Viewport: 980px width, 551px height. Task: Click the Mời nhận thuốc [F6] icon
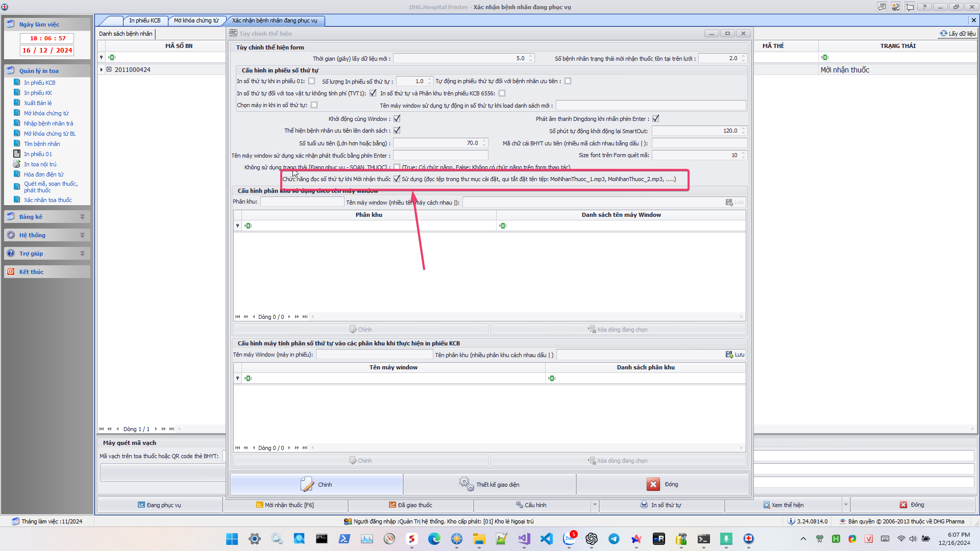click(x=259, y=505)
